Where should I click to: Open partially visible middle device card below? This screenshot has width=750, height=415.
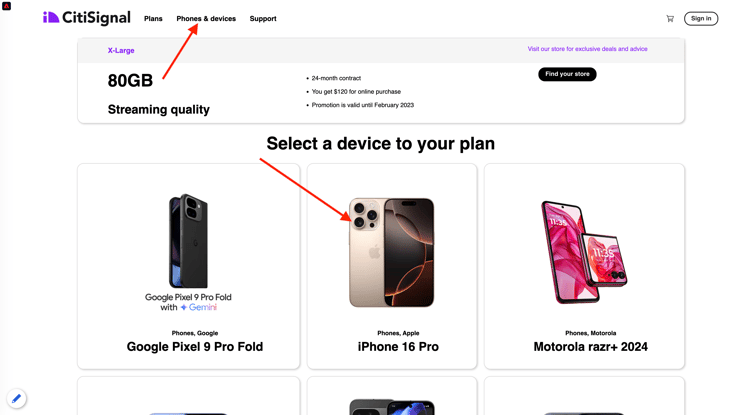(392, 396)
